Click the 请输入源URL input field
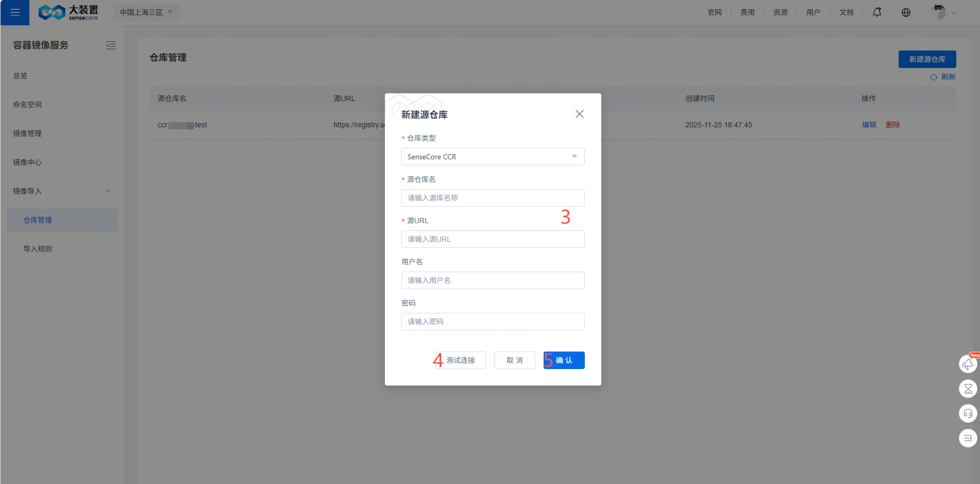980x484 pixels. pos(493,239)
